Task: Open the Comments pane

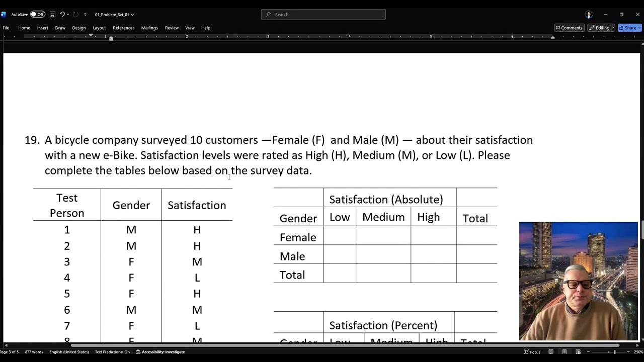Action: pos(569,28)
